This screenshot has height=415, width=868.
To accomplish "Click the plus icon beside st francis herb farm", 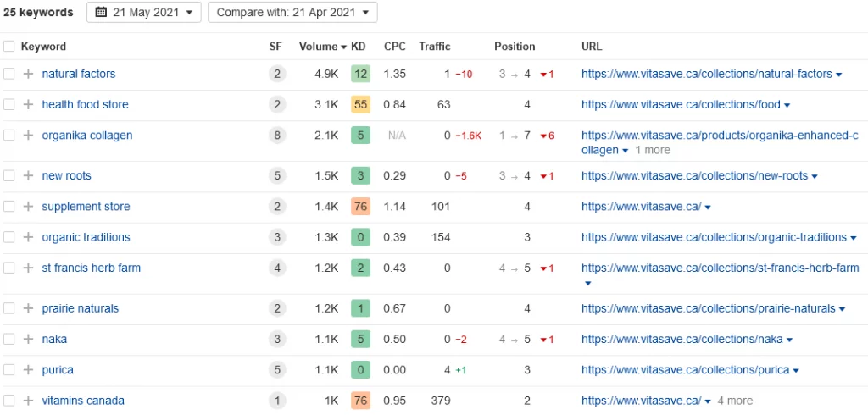I will tap(28, 268).
